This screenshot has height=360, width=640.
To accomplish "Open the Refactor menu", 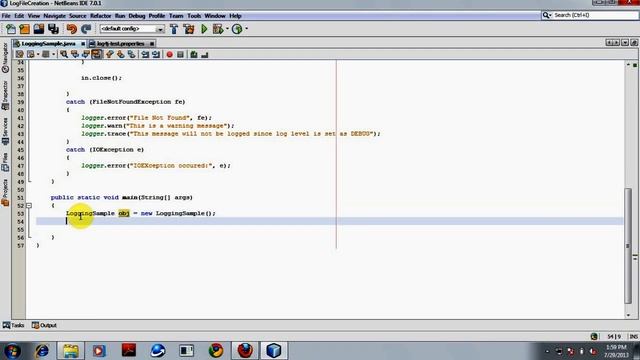I will point(100,16).
